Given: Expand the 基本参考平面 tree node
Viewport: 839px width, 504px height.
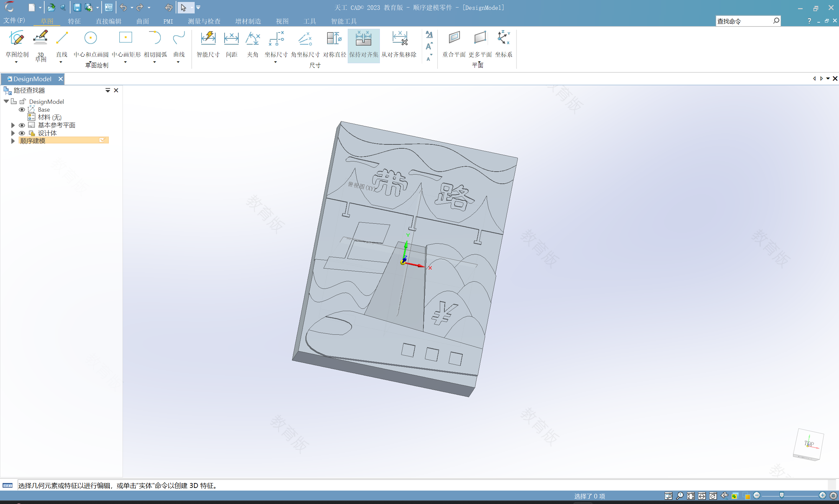Looking at the screenshot, I should pyautogui.click(x=13, y=125).
